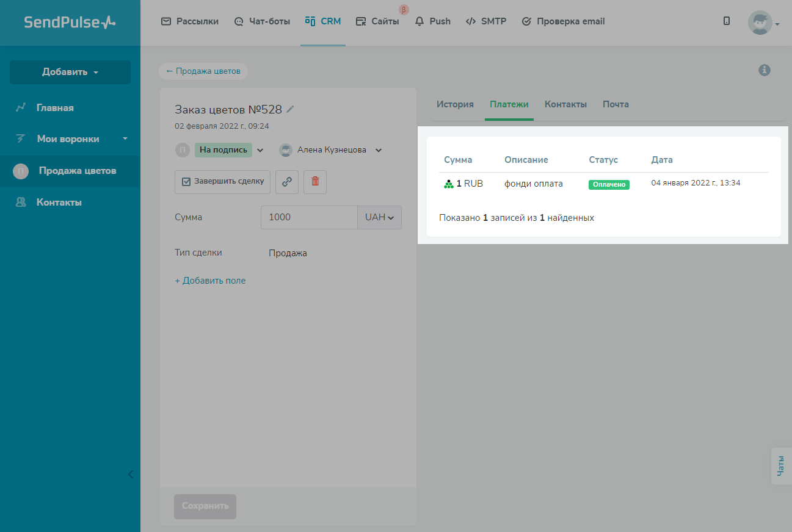Click the Показано 1 записей summary text
The image size is (792, 532).
pyautogui.click(x=517, y=218)
